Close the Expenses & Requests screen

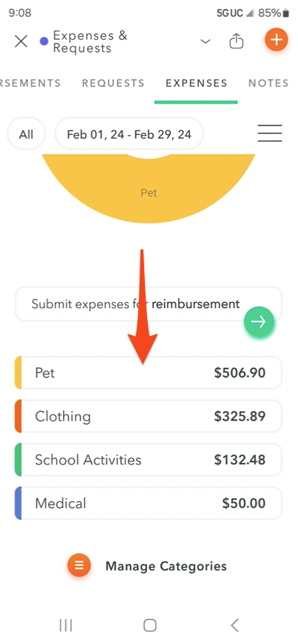pos(21,41)
